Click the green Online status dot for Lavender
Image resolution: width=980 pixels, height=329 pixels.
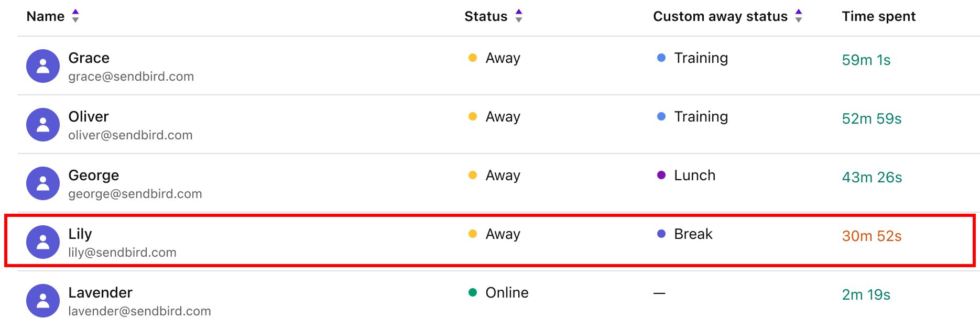[473, 293]
